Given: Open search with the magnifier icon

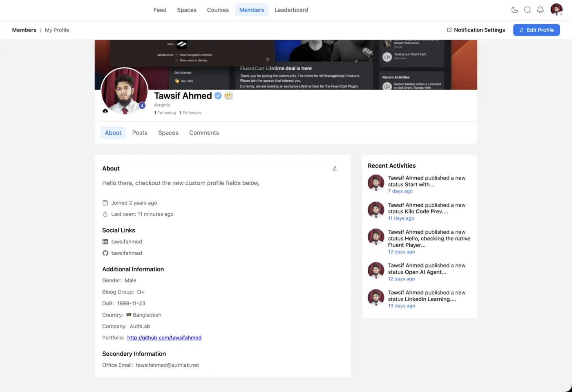Looking at the screenshot, I should point(527,10).
